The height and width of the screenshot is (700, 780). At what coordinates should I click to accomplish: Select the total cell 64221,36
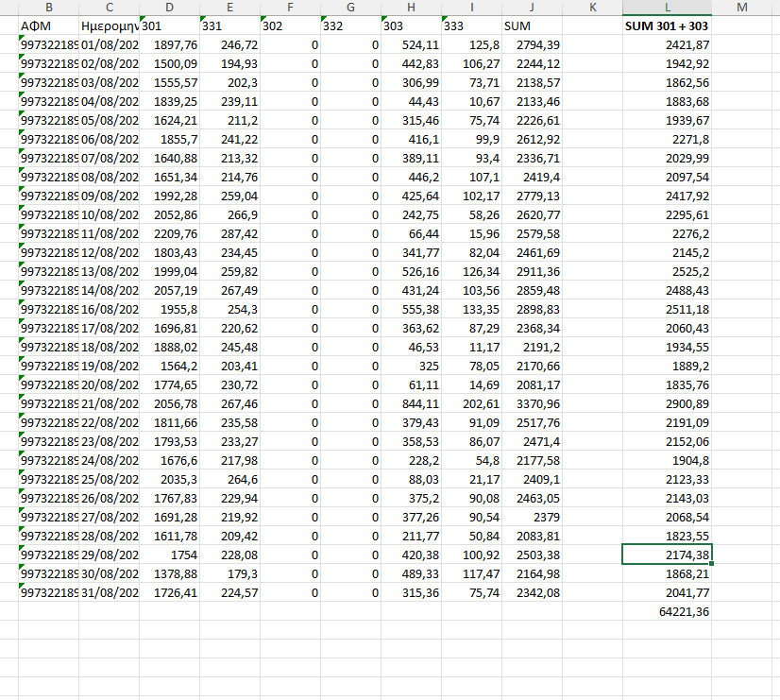(667, 611)
